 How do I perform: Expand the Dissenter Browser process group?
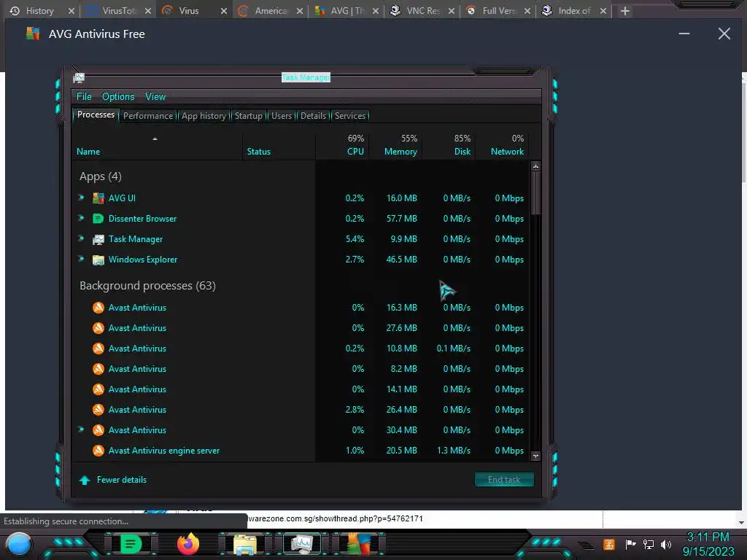coord(82,217)
